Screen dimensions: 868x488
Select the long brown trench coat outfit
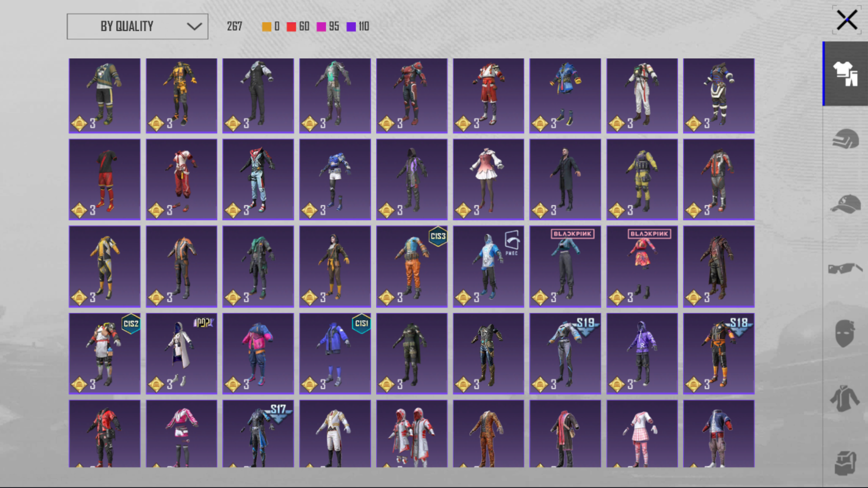(719, 267)
